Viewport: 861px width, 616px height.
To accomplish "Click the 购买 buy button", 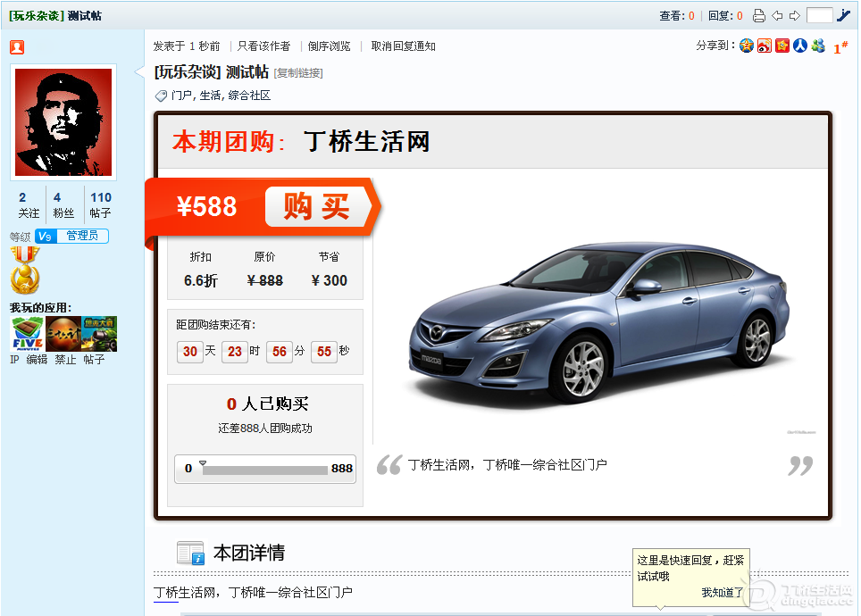I will pyautogui.click(x=316, y=207).
